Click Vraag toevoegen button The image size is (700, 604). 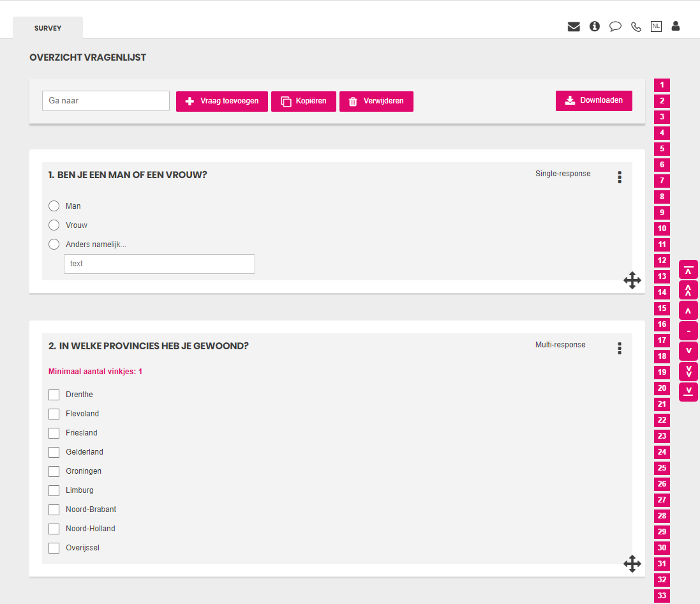click(222, 102)
